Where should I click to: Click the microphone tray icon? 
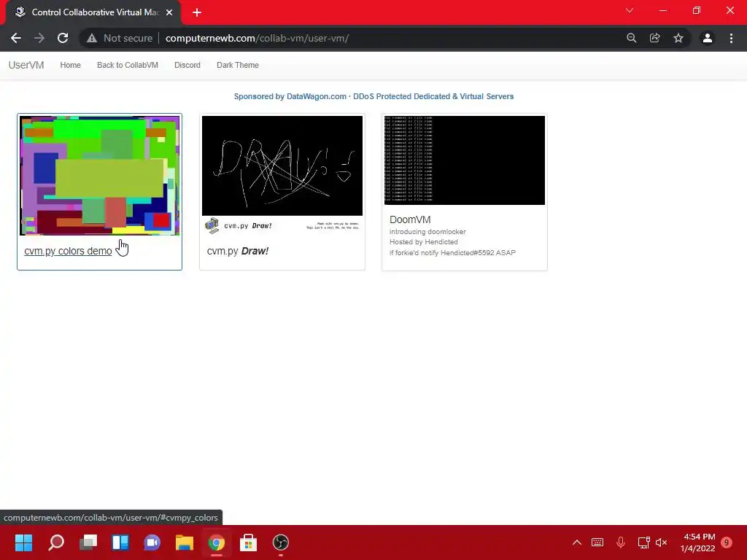click(x=620, y=542)
